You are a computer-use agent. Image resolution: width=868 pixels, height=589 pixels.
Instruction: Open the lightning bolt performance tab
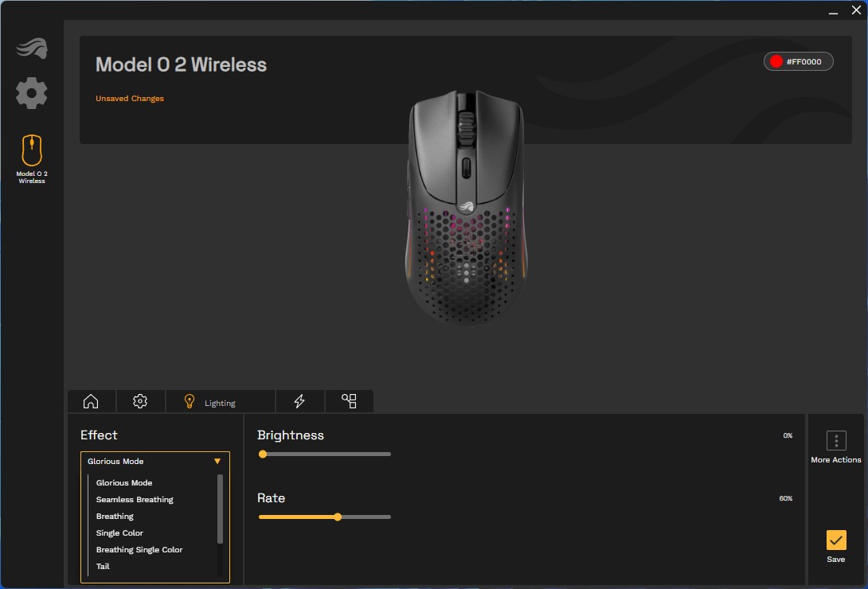point(299,402)
